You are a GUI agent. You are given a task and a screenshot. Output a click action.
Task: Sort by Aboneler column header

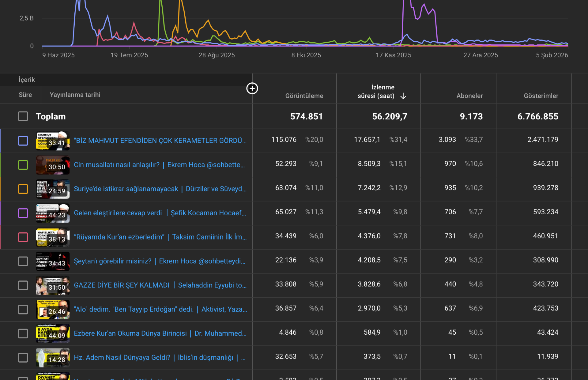(469, 96)
